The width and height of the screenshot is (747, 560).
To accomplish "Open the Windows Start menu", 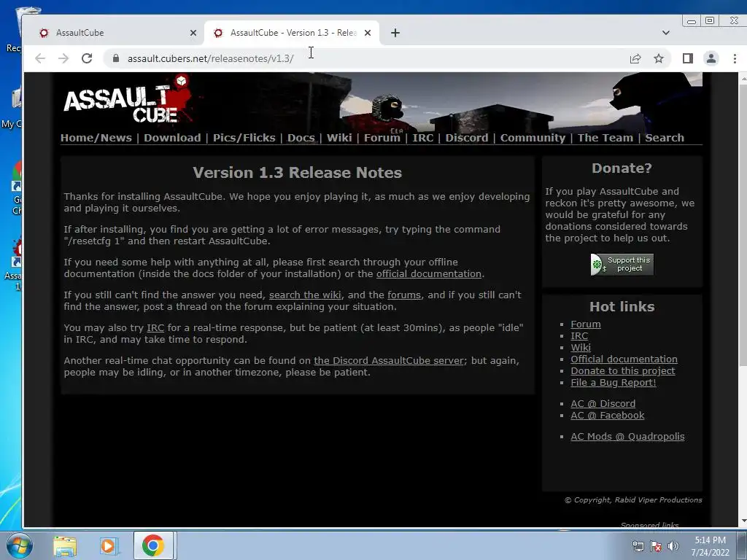I will point(20,545).
